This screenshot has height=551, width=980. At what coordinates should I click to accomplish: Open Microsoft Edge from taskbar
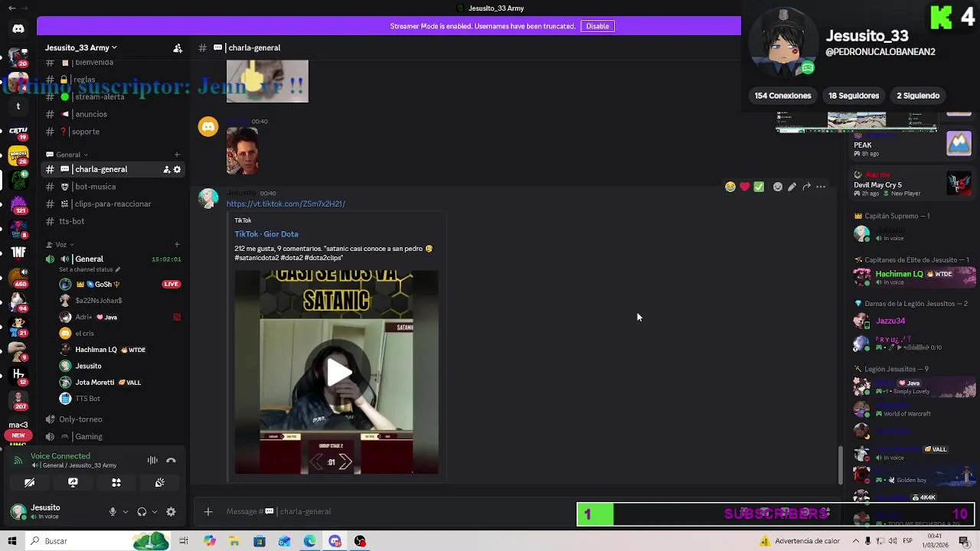309,541
